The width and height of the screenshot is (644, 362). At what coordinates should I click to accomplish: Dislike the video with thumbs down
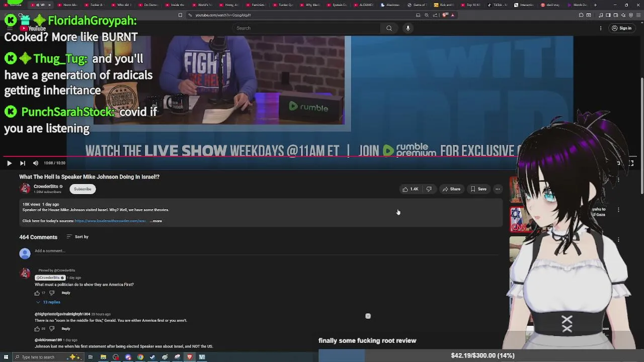click(429, 189)
